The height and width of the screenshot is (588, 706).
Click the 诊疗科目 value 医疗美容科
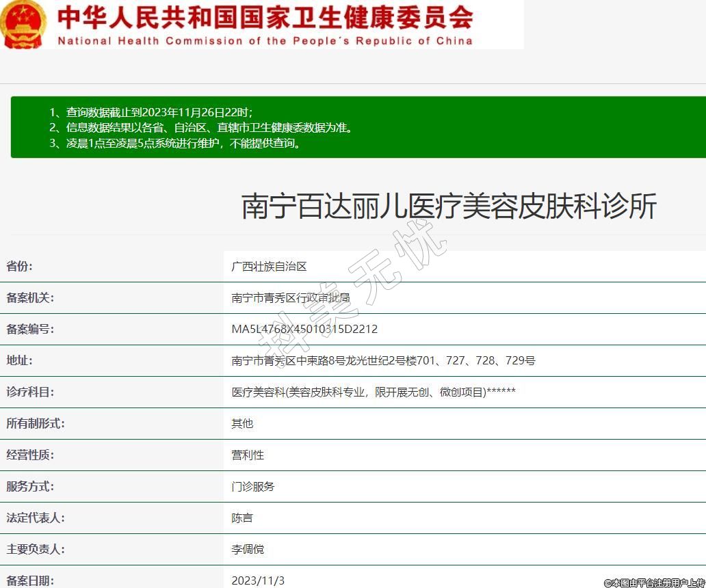[373, 392]
